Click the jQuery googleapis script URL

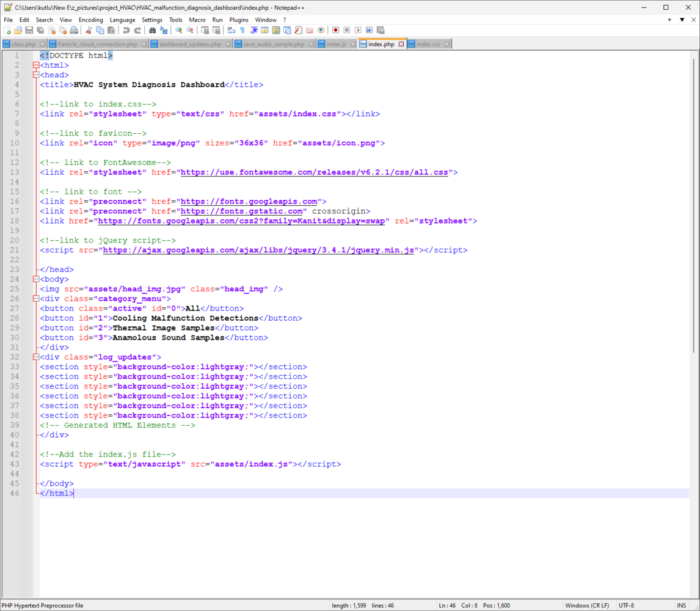pyautogui.click(x=258, y=250)
